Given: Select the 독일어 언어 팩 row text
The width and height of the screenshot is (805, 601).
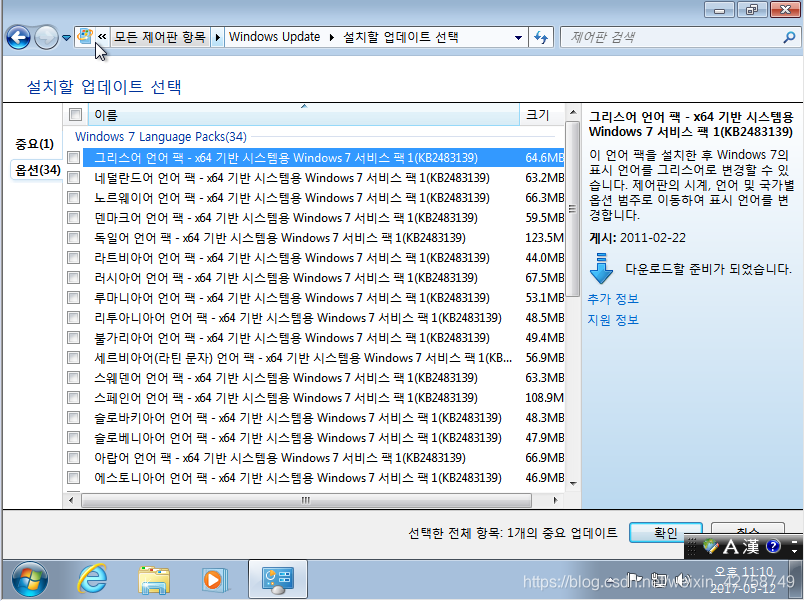Looking at the screenshot, I should [x=280, y=238].
